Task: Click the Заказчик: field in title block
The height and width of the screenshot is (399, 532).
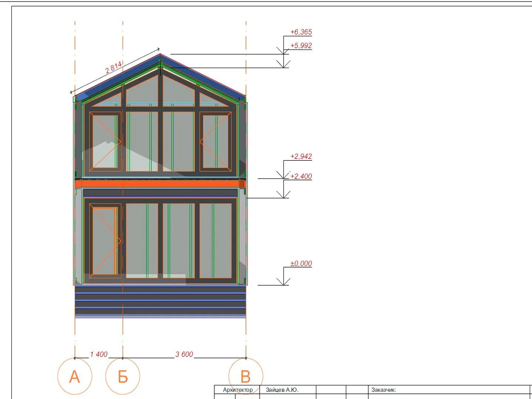Action: pyautogui.click(x=383, y=390)
